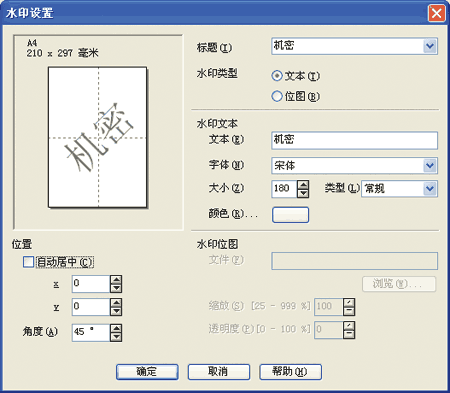Enable the 自动居中 checkbox
The image size is (450, 393).
point(28,262)
